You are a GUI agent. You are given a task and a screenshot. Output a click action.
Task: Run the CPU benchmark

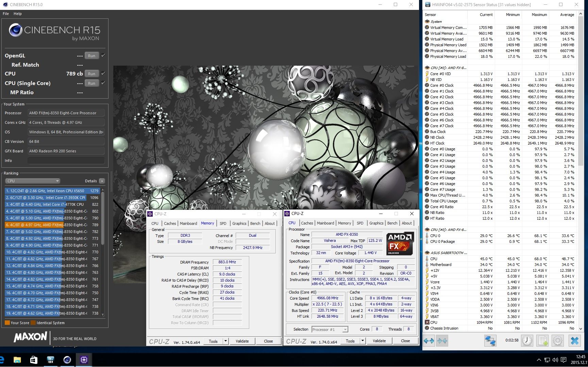[x=92, y=74]
